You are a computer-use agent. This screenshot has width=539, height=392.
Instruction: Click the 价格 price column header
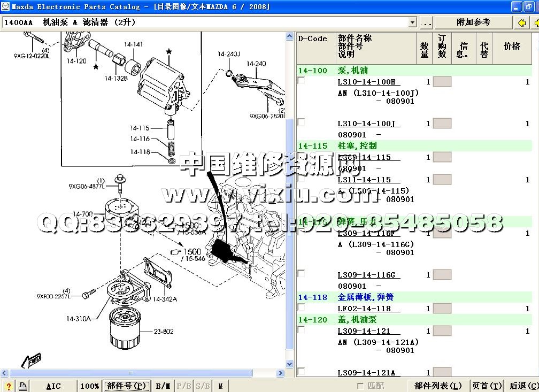pos(512,47)
